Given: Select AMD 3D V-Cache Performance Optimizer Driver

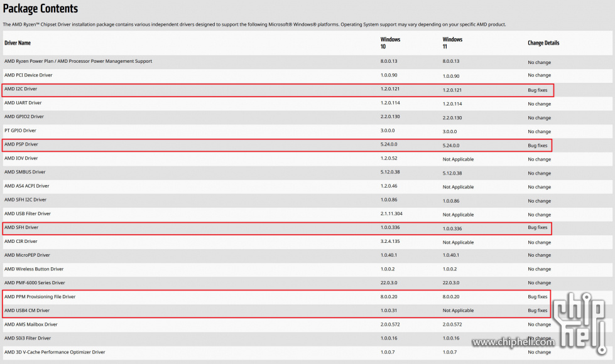Looking at the screenshot, I should pos(55,352).
